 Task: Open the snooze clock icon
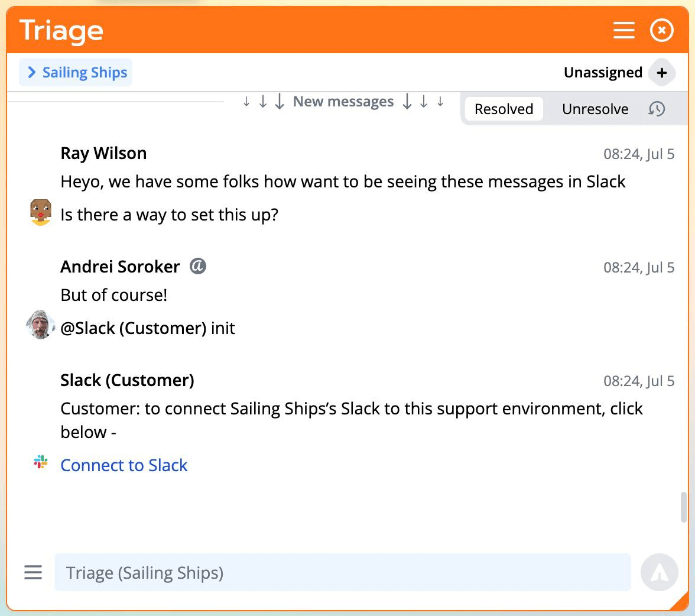click(657, 109)
